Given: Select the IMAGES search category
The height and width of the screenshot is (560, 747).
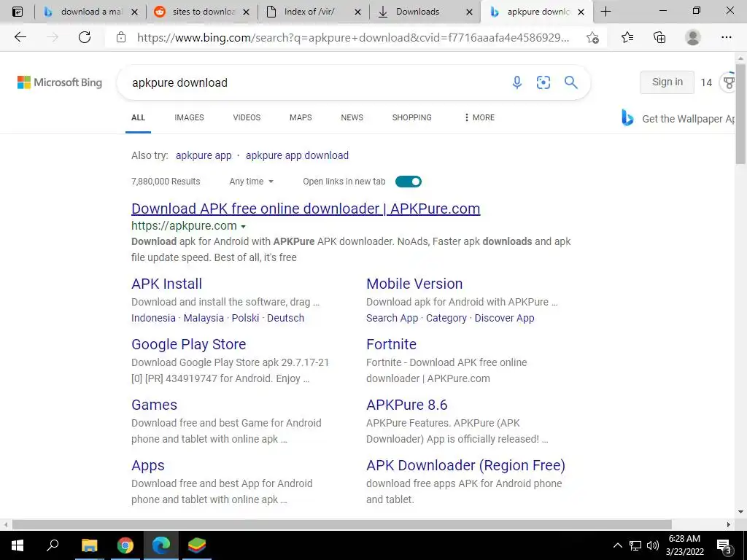Looking at the screenshot, I should pyautogui.click(x=189, y=117).
